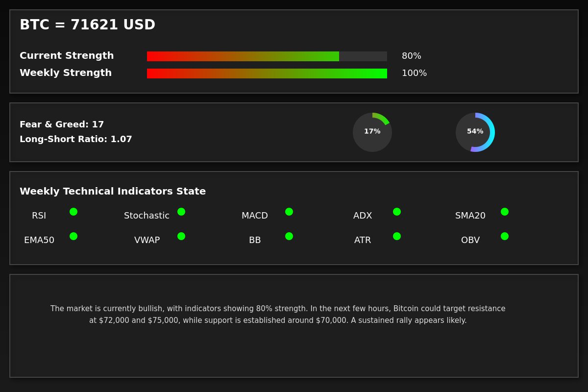Screen dimensions: 588x392
Task: Click the Stochastic indicator green dot
Action: [x=181, y=212]
